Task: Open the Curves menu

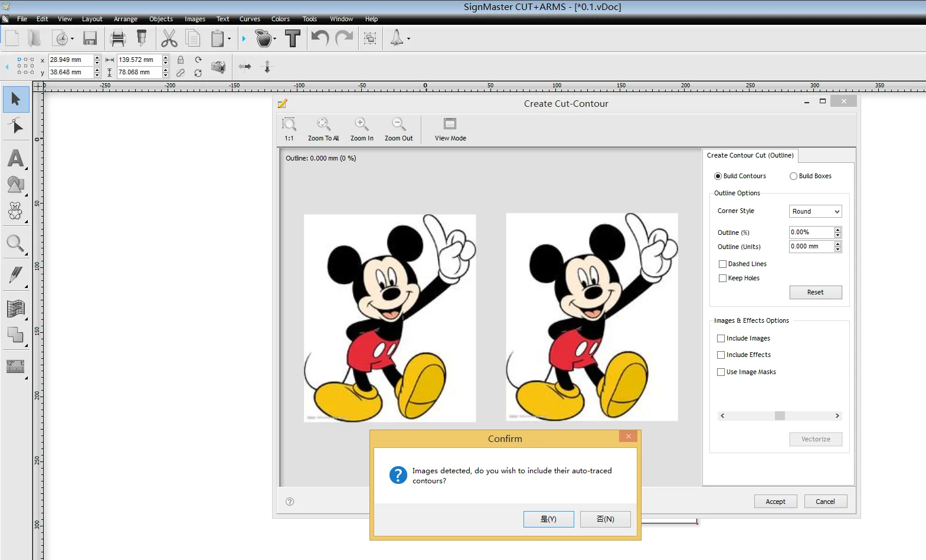Action: click(250, 19)
